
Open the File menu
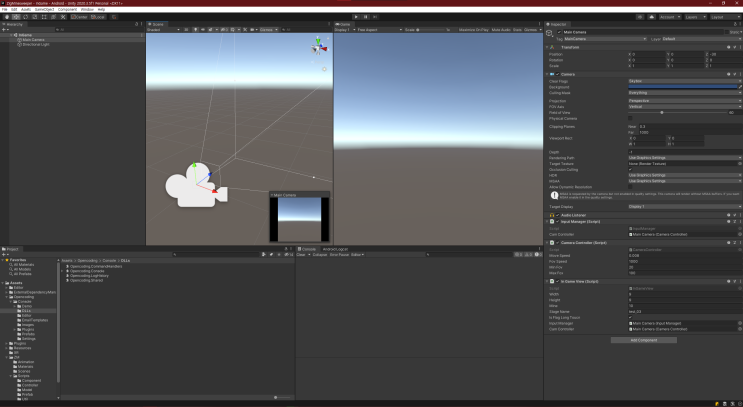pos(5,9)
